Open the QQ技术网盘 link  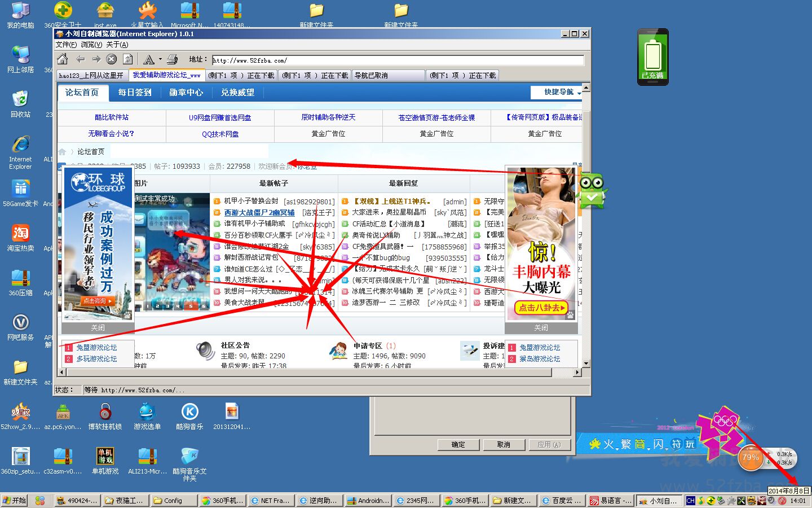[220, 134]
